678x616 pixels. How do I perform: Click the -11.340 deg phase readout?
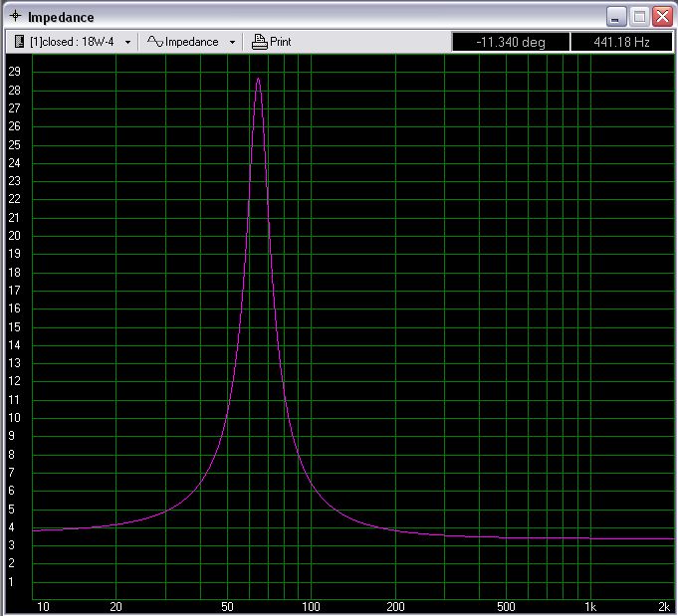511,42
